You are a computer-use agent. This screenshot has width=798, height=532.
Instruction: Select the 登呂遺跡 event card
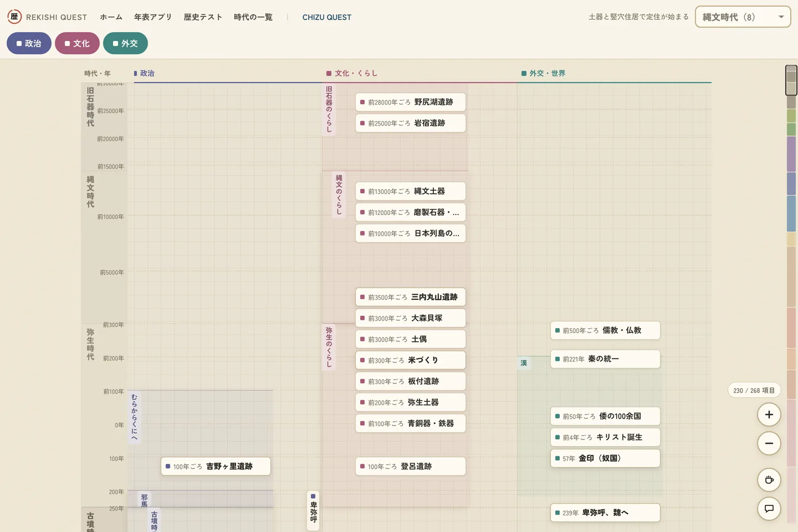tap(410, 467)
